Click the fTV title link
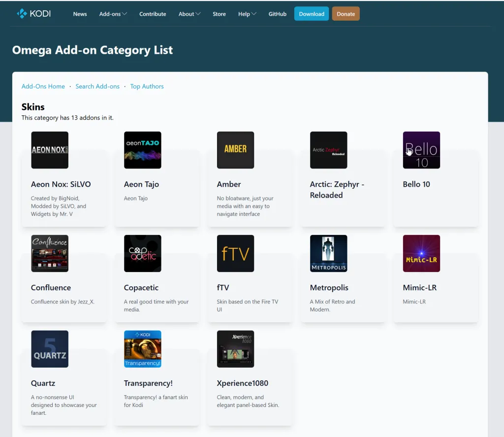This screenshot has height=437, width=504. tap(223, 288)
